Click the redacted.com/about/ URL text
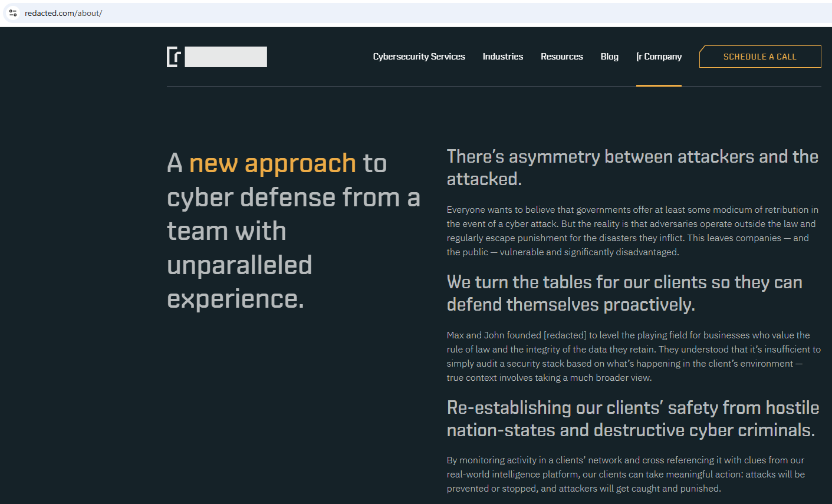The width and height of the screenshot is (832, 504). 64,12
